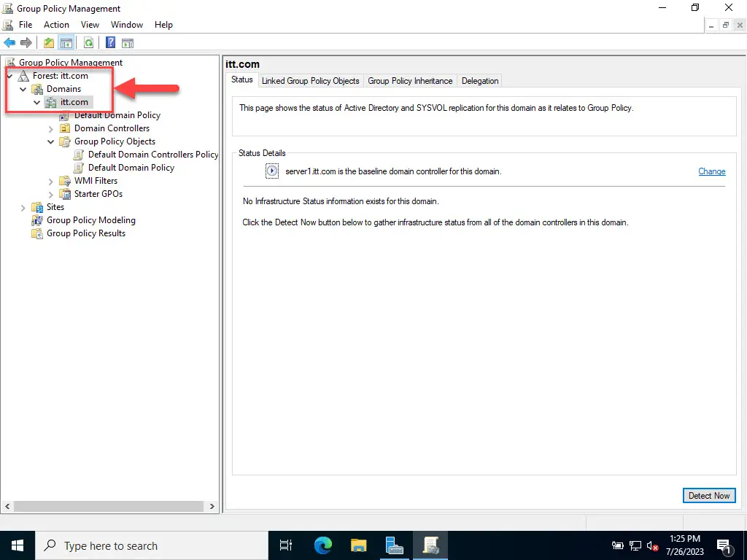747x560 pixels.
Task: Open the Action menu
Action: (x=56, y=25)
